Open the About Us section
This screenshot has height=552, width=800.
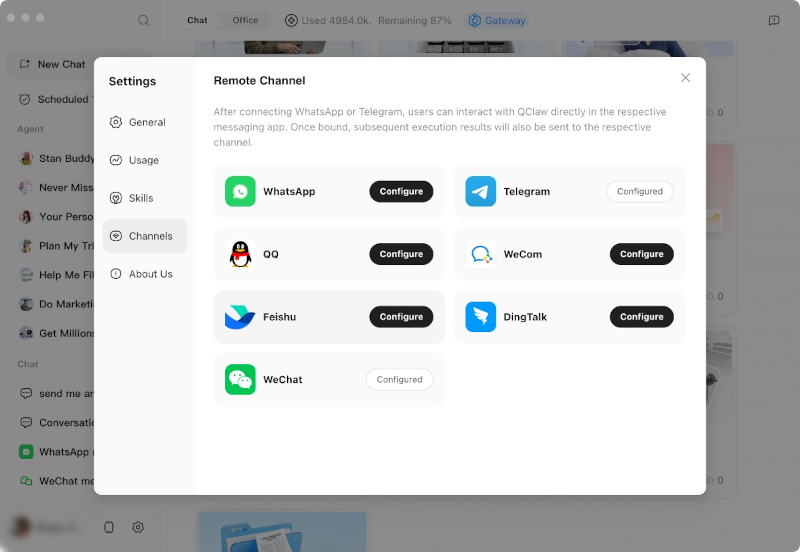[150, 274]
